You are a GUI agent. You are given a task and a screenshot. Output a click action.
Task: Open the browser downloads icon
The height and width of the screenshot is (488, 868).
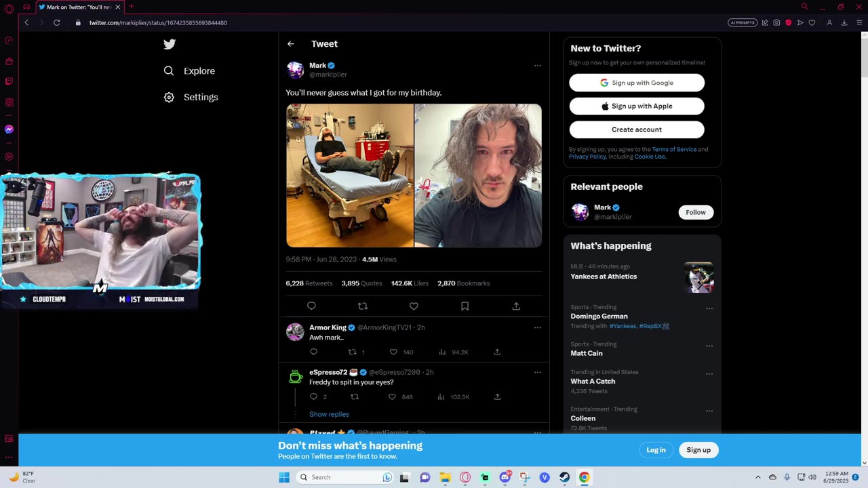[844, 22]
